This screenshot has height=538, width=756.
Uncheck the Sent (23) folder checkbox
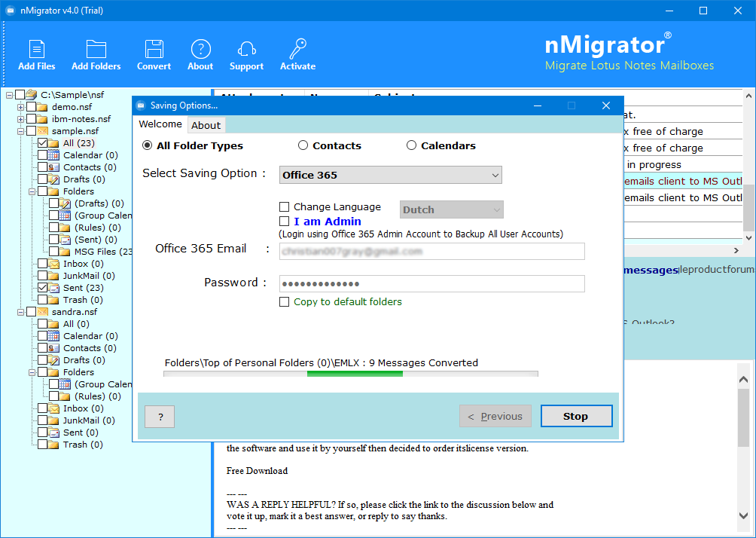click(42, 288)
